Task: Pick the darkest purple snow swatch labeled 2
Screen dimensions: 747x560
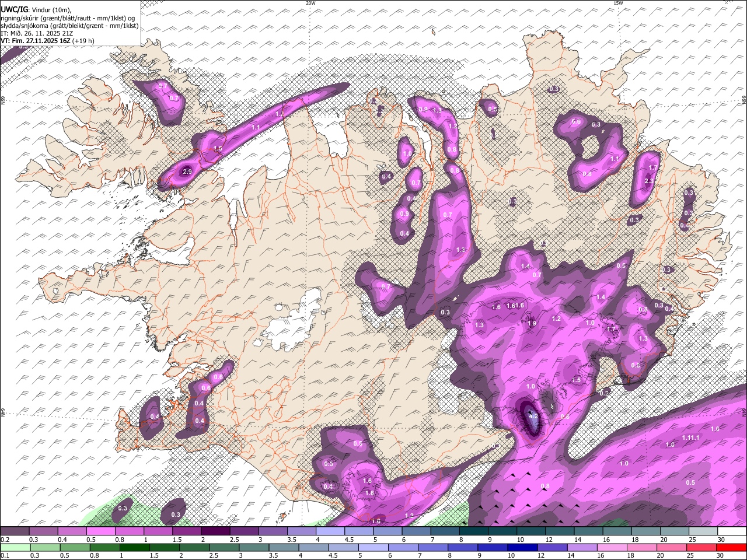Action: (216, 531)
